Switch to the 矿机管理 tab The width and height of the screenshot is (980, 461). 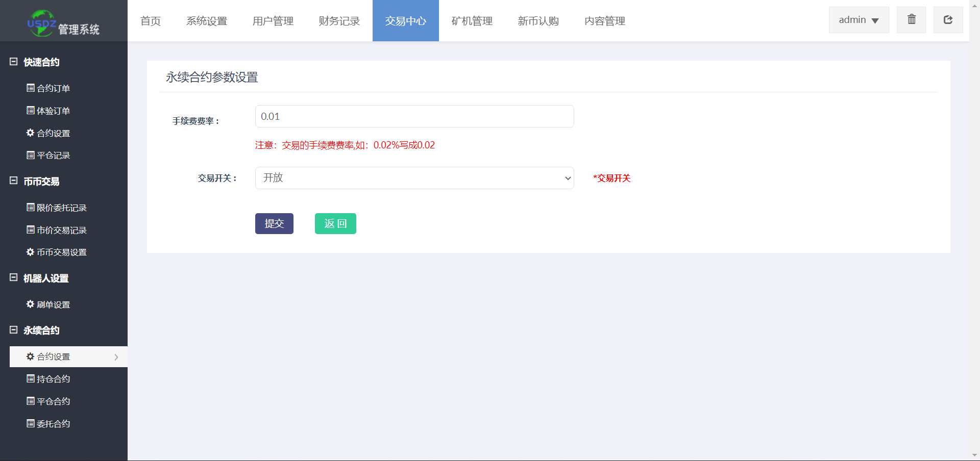pos(472,21)
